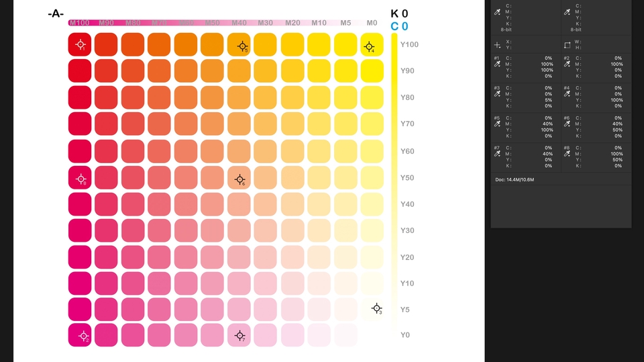The height and width of the screenshot is (362, 644).
Task: Click color sampler marker 3 in the Y5 row
Action: coord(376,308)
